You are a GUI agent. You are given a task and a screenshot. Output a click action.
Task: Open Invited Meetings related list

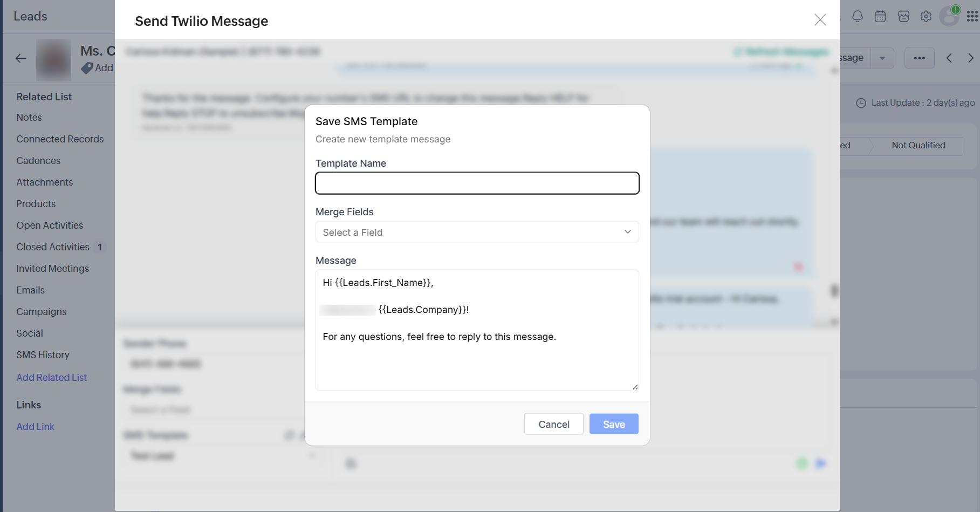[53, 269]
